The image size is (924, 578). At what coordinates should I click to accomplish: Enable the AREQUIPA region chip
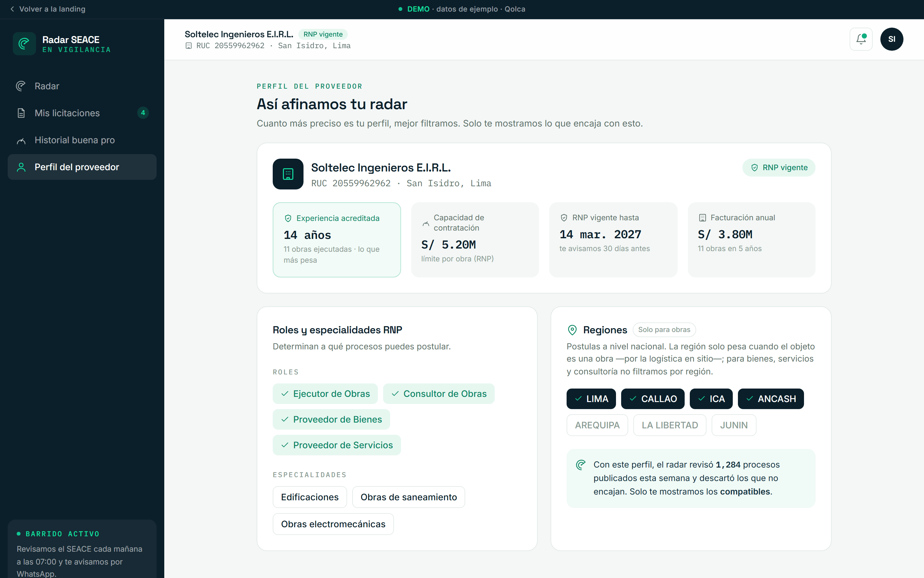pyautogui.click(x=597, y=425)
